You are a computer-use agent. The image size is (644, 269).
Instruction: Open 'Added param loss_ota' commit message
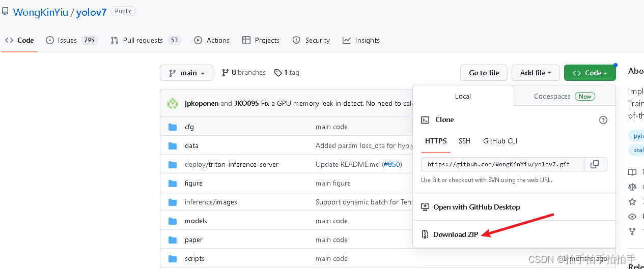(x=363, y=145)
